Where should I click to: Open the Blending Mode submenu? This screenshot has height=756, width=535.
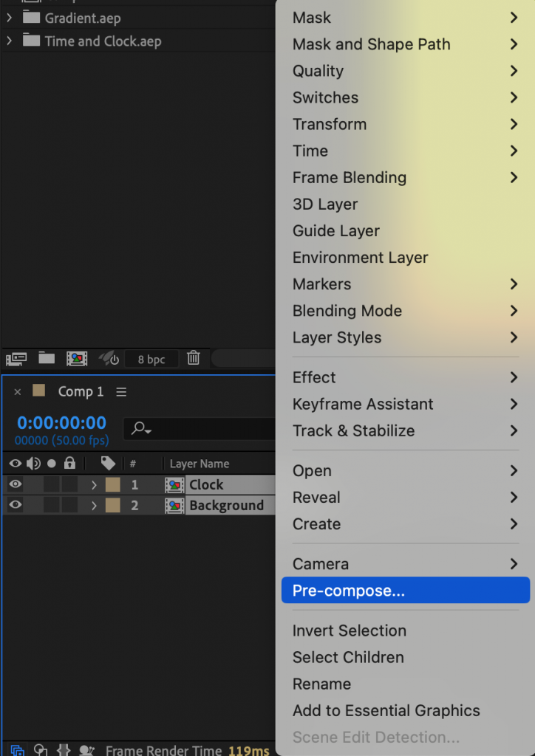pyautogui.click(x=347, y=311)
